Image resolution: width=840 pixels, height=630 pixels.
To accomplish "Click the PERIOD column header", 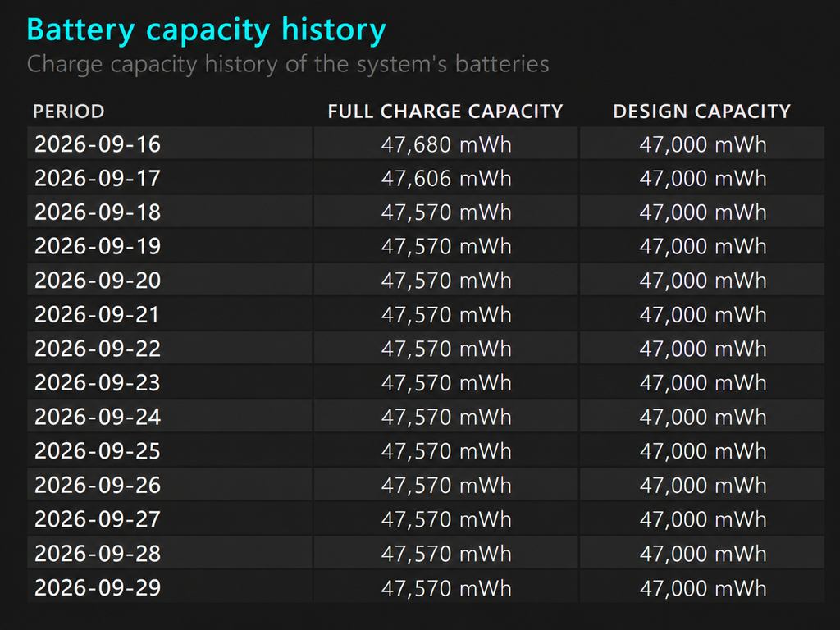I will point(69,112).
